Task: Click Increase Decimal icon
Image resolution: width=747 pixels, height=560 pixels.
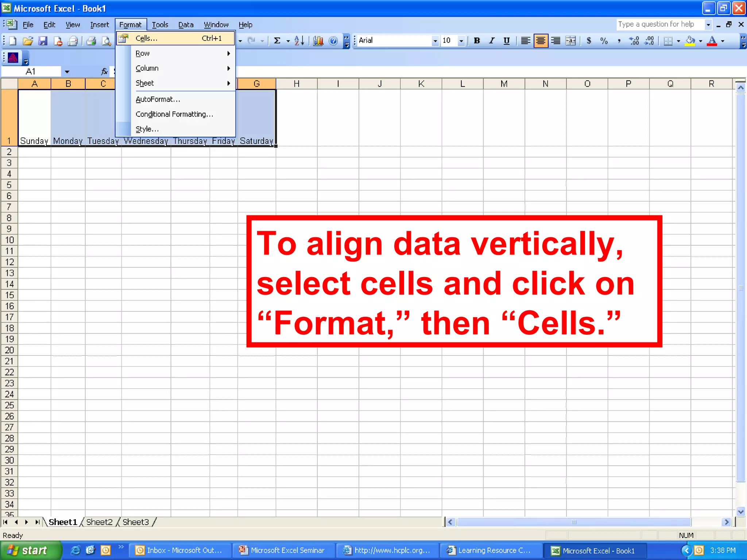Action: (x=634, y=41)
